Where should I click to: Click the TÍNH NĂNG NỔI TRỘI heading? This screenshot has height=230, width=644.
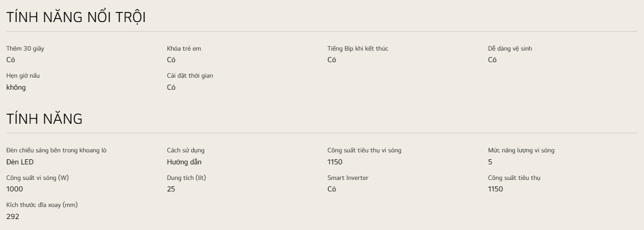coord(76,17)
